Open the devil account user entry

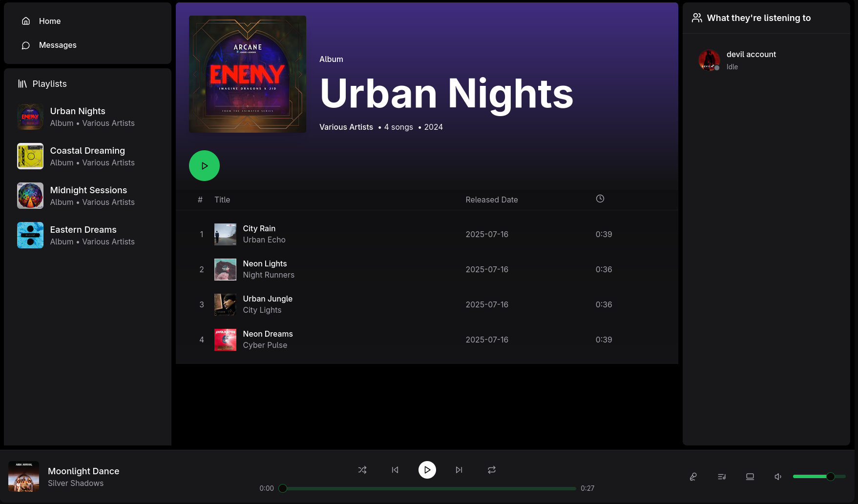point(766,60)
